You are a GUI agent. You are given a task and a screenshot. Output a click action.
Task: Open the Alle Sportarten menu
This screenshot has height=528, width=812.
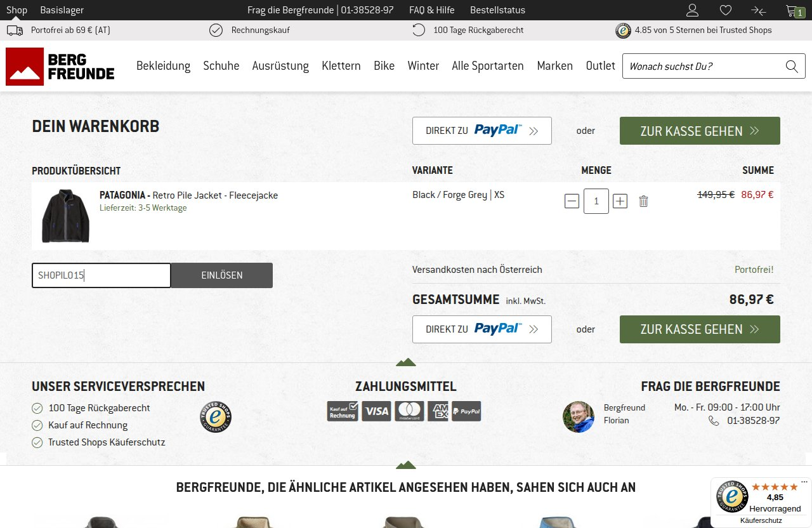tap(488, 66)
